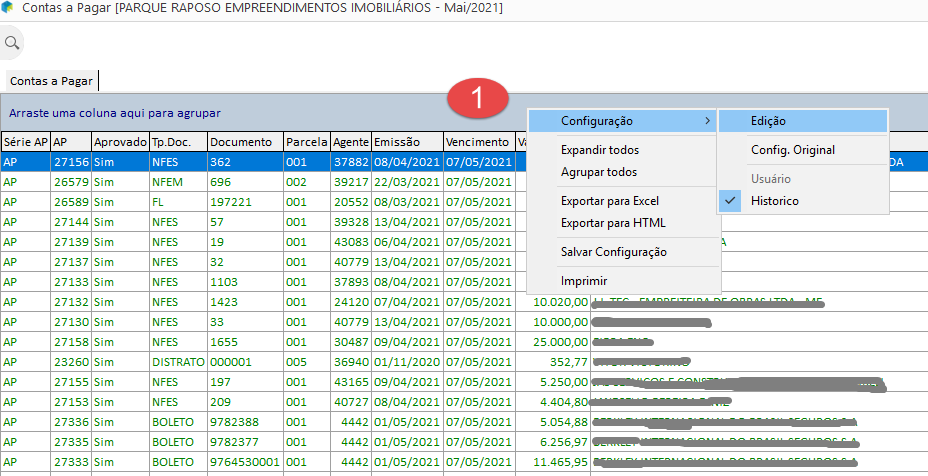The image size is (928, 476).
Task: Sort by Vencimento column header
Action: click(480, 142)
